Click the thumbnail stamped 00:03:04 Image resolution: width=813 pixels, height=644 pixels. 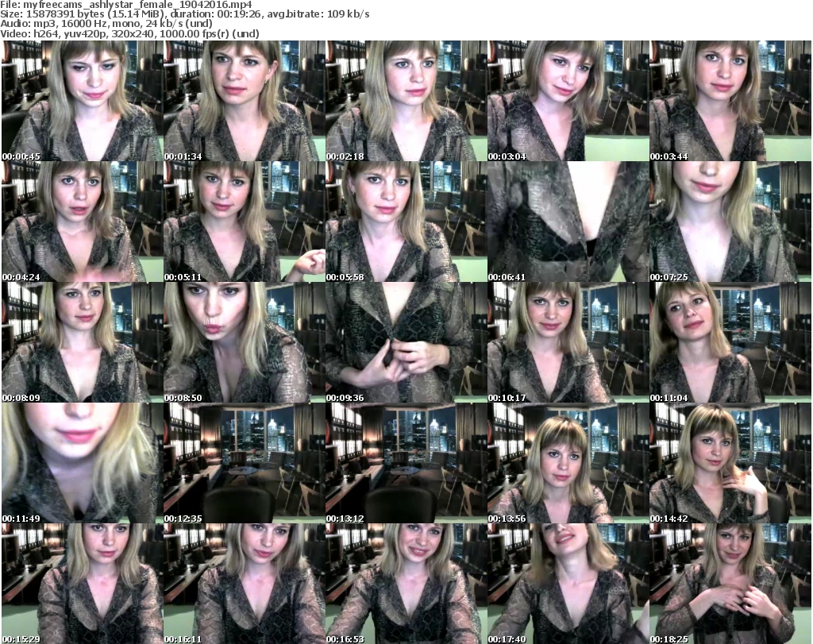[x=568, y=101]
